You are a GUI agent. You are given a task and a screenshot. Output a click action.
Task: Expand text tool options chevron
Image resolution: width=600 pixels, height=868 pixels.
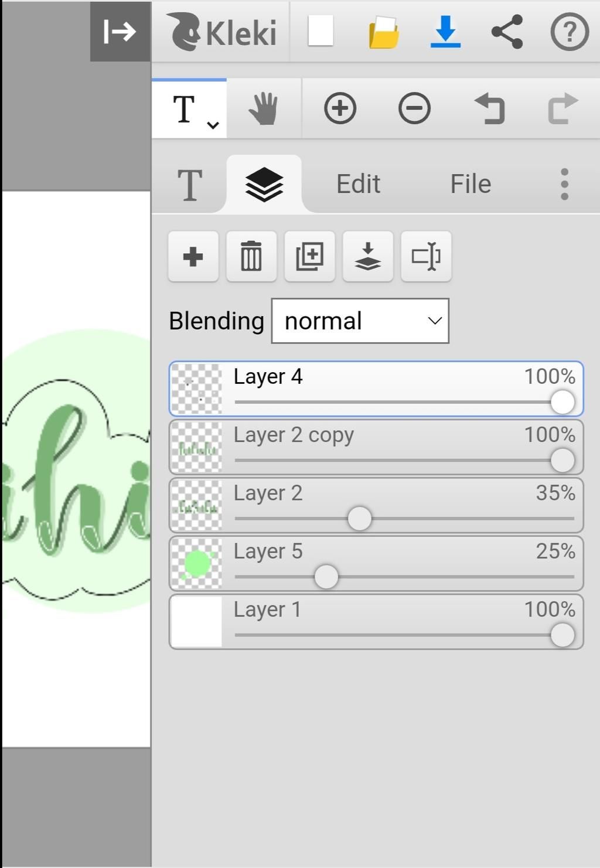[213, 125]
